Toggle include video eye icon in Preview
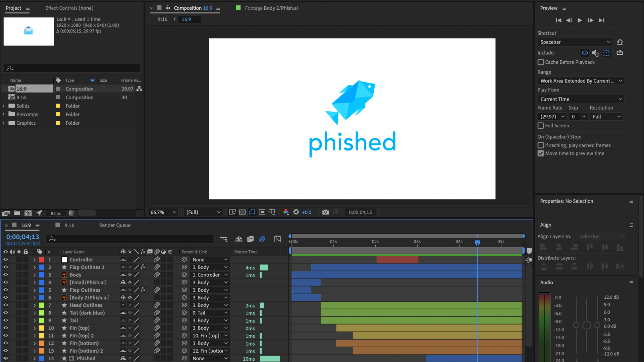The width and height of the screenshot is (644, 362). pos(585,53)
